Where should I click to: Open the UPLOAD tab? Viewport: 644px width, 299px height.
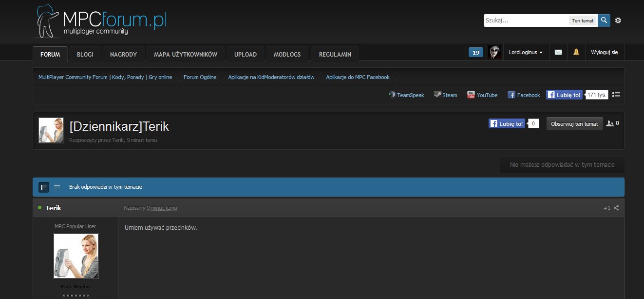tap(246, 54)
